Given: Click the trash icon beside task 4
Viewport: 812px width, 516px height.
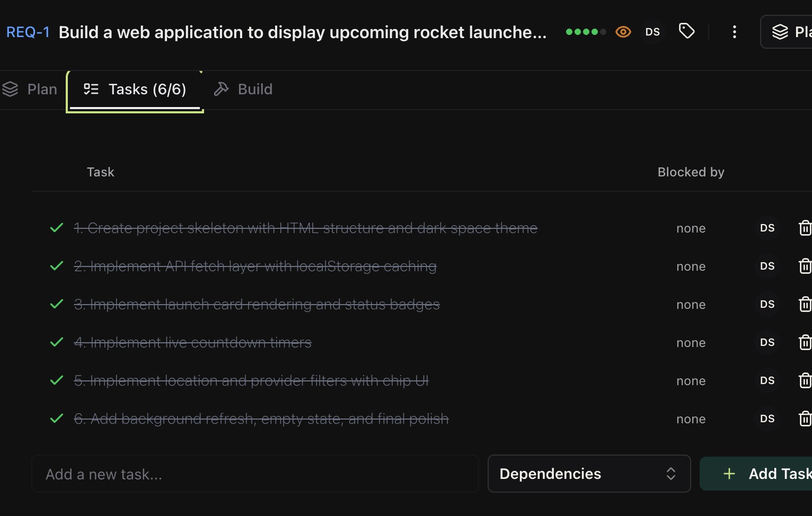Looking at the screenshot, I should pos(805,342).
